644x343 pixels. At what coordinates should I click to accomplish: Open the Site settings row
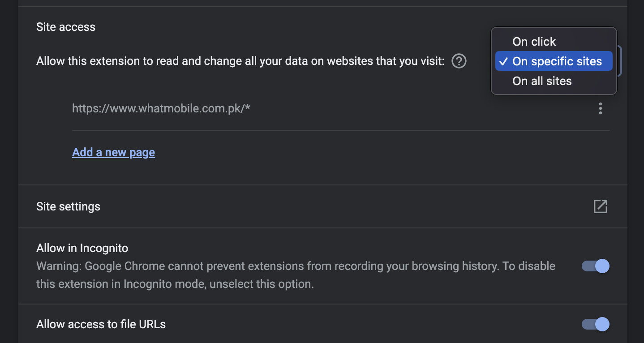[323, 206]
